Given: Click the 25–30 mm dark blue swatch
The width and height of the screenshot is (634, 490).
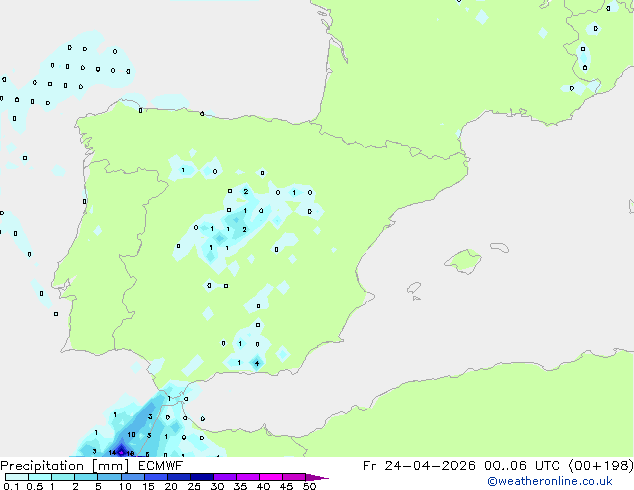Looking at the screenshot, I should (x=201, y=477).
